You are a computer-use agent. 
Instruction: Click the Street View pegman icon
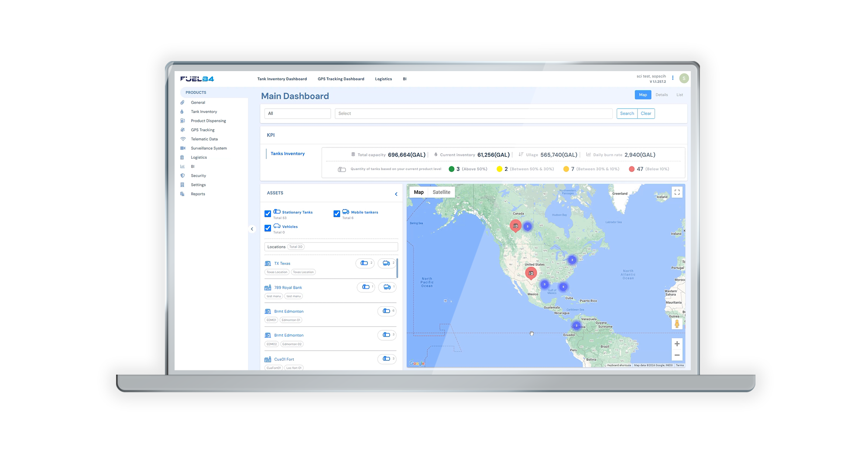[677, 324]
